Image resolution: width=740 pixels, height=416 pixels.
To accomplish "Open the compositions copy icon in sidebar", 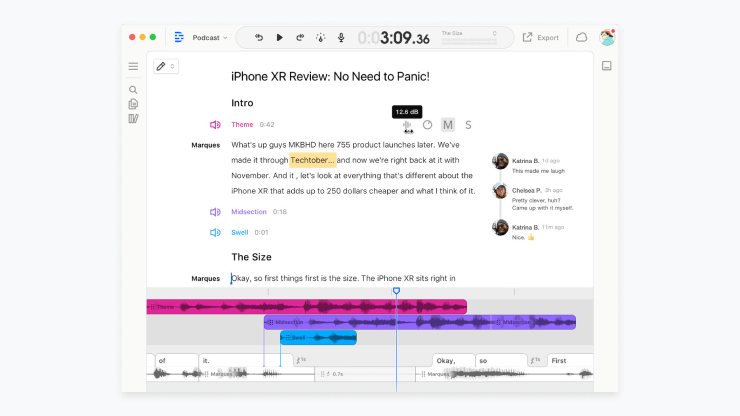I will [133, 104].
